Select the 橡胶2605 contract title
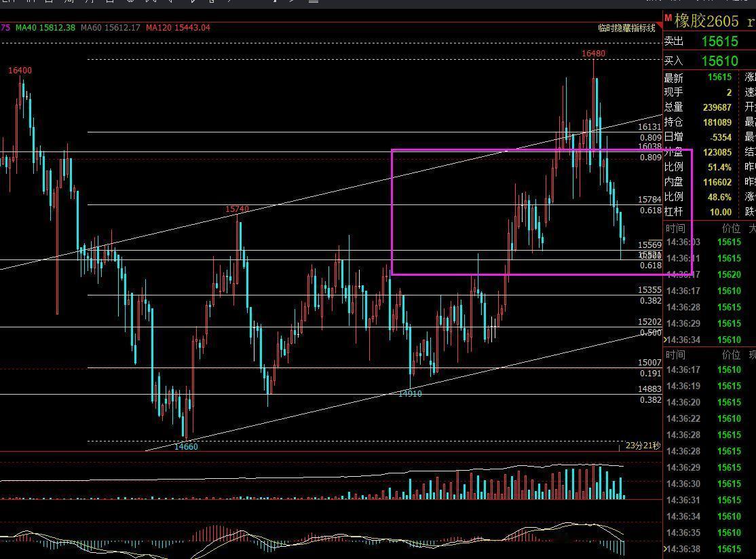Image resolution: width=756 pixels, height=559 pixels. pos(706,21)
